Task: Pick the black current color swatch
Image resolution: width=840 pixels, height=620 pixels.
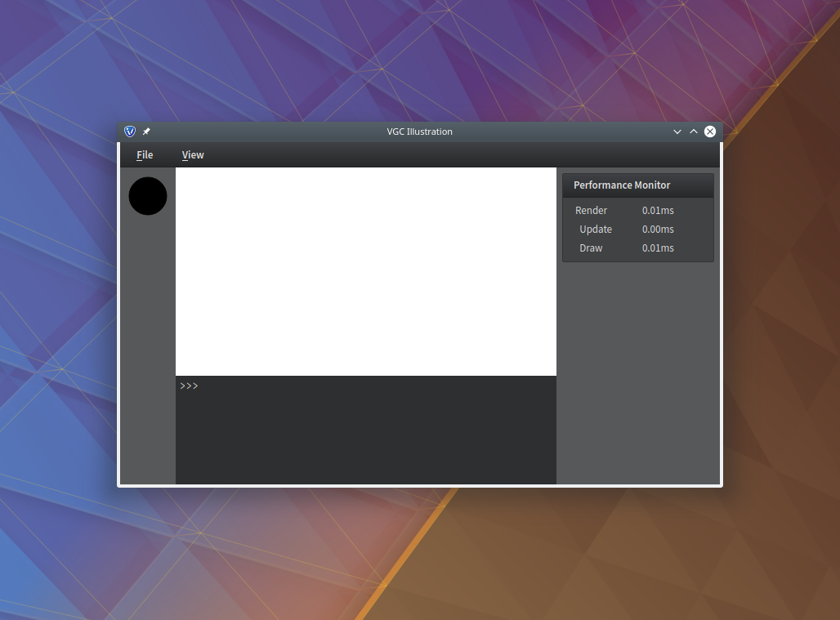Action: [148, 196]
